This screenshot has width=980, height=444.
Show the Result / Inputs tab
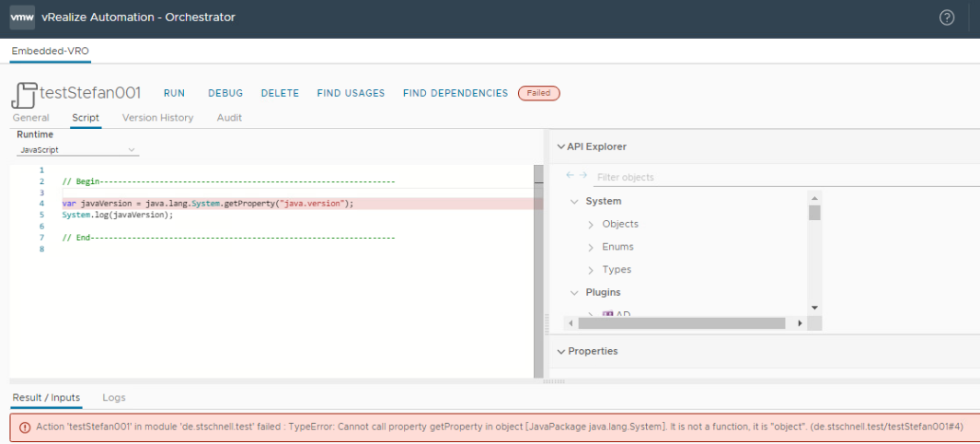(x=46, y=398)
